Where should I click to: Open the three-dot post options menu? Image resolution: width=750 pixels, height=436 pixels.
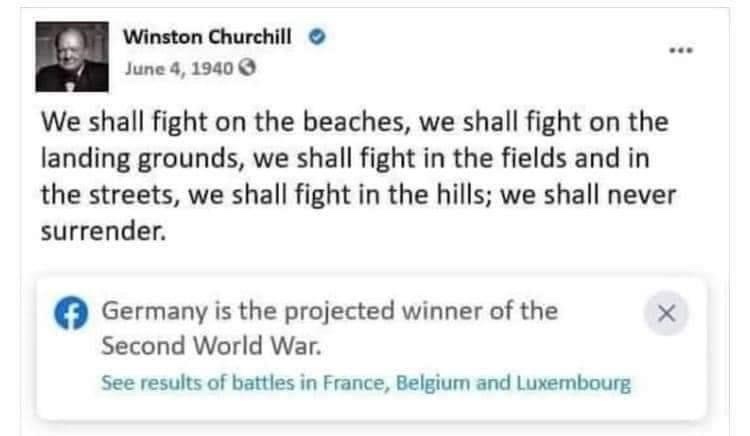tap(683, 48)
